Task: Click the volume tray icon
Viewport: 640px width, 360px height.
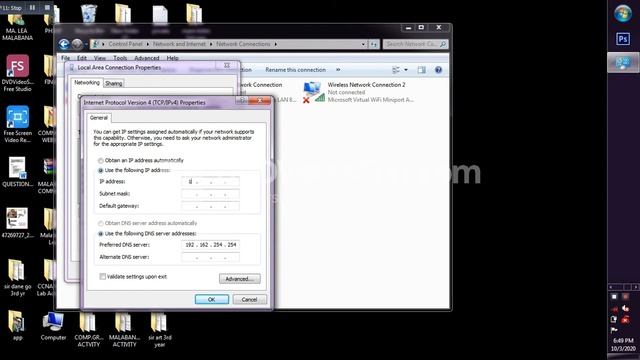Action: (625, 308)
